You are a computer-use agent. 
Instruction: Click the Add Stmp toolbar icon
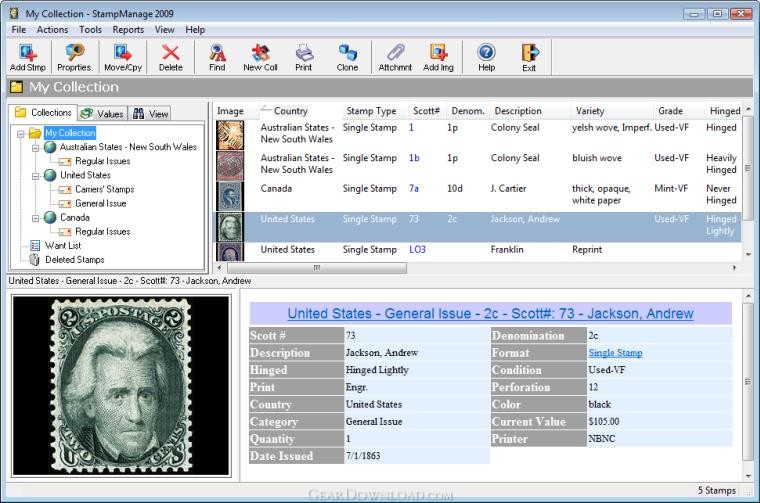click(x=28, y=57)
